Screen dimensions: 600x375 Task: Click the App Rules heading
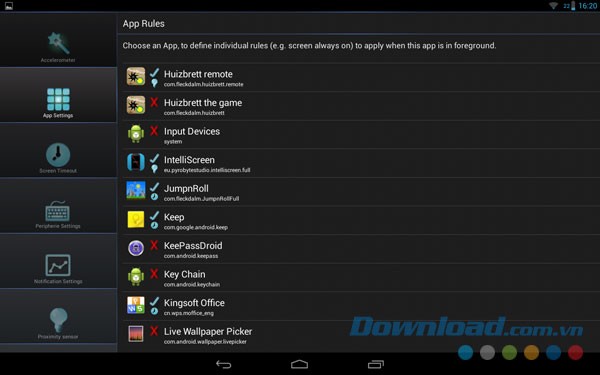tap(144, 24)
